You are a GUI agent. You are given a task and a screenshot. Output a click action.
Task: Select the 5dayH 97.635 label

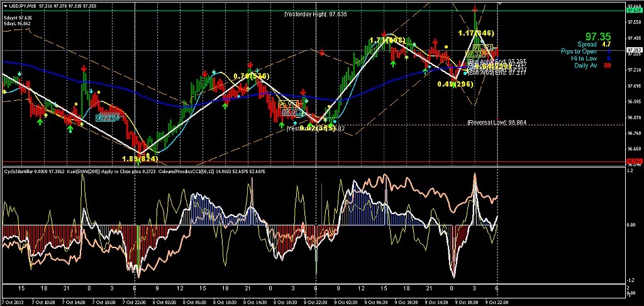18,18
